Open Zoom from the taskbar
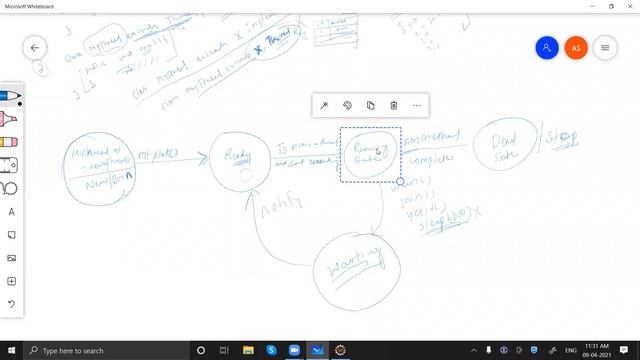Image resolution: width=640 pixels, height=360 pixels. pos(294,351)
